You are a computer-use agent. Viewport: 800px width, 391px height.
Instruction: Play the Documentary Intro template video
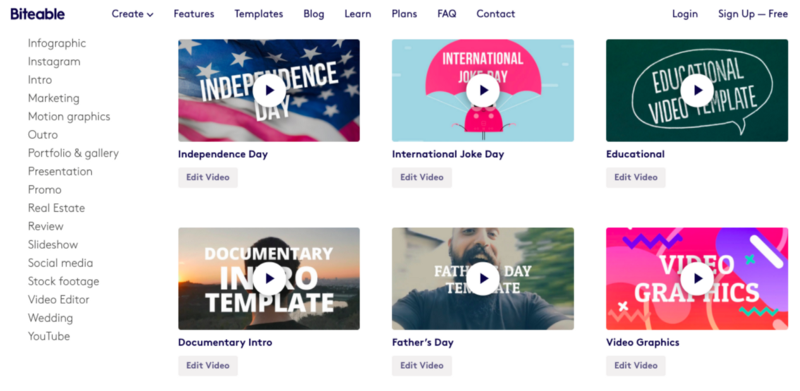(269, 279)
